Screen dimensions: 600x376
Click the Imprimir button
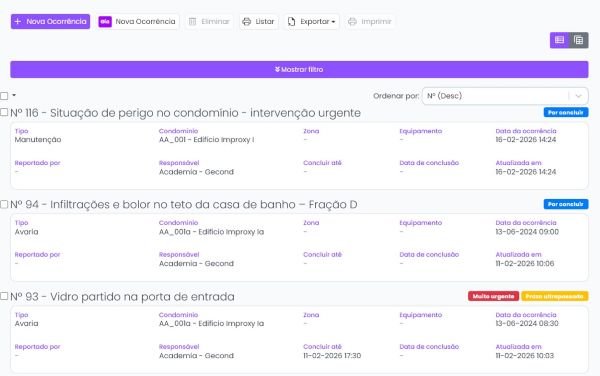click(x=370, y=21)
